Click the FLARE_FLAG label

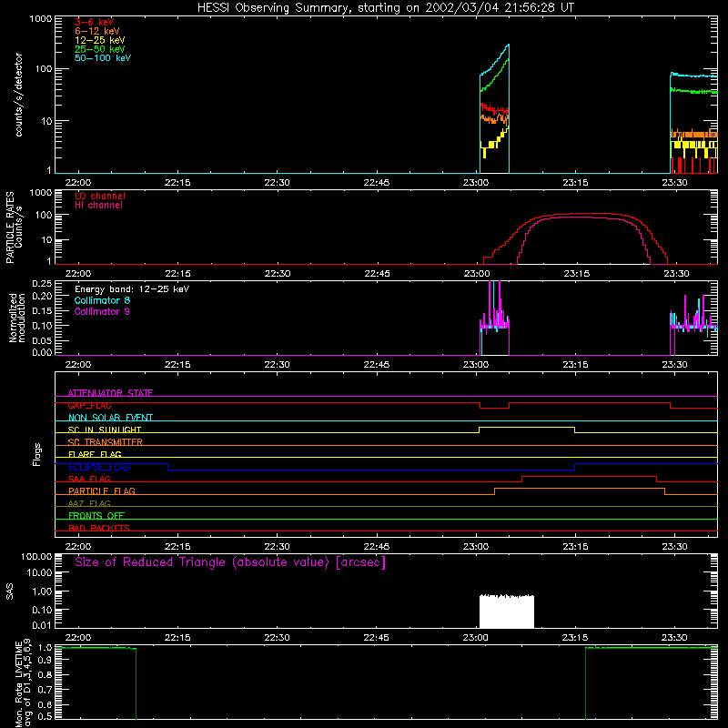click(95, 454)
